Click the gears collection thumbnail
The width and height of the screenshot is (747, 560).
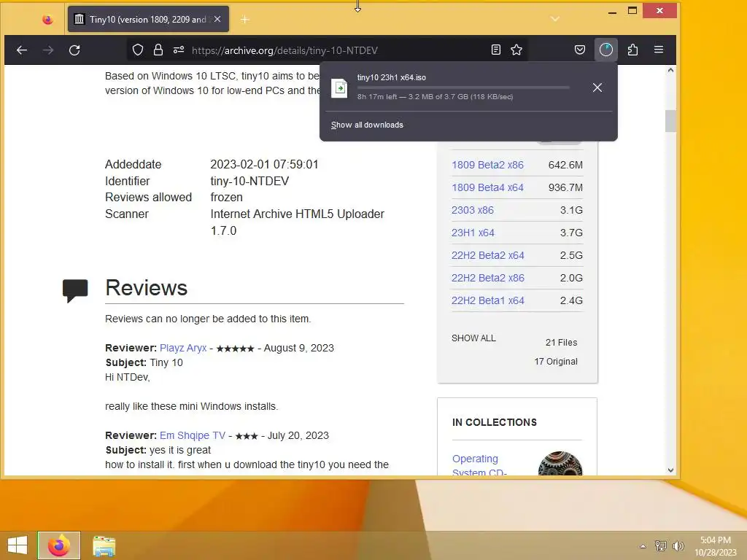(x=560, y=463)
